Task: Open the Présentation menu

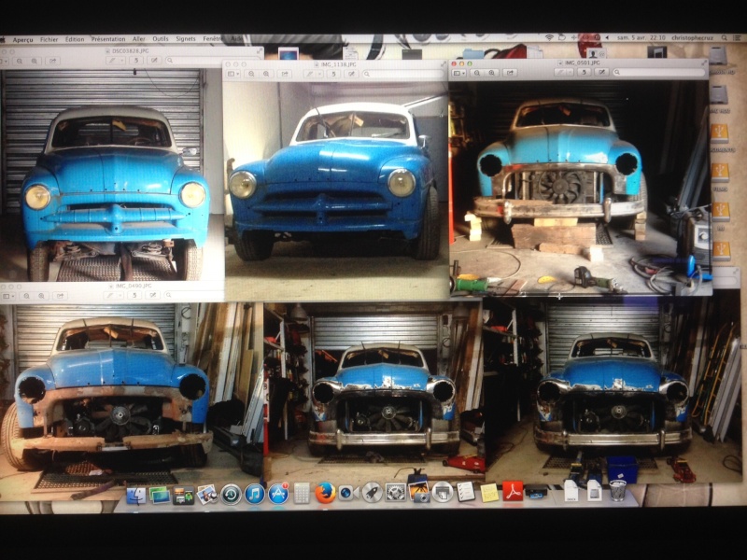Action: pyautogui.click(x=108, y=39)
